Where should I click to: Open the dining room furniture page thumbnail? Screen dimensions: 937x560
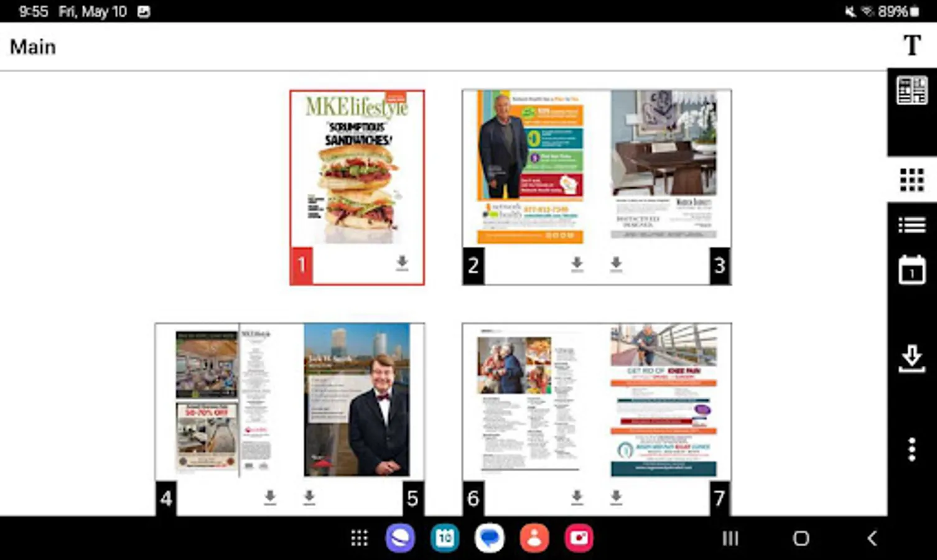663,166
